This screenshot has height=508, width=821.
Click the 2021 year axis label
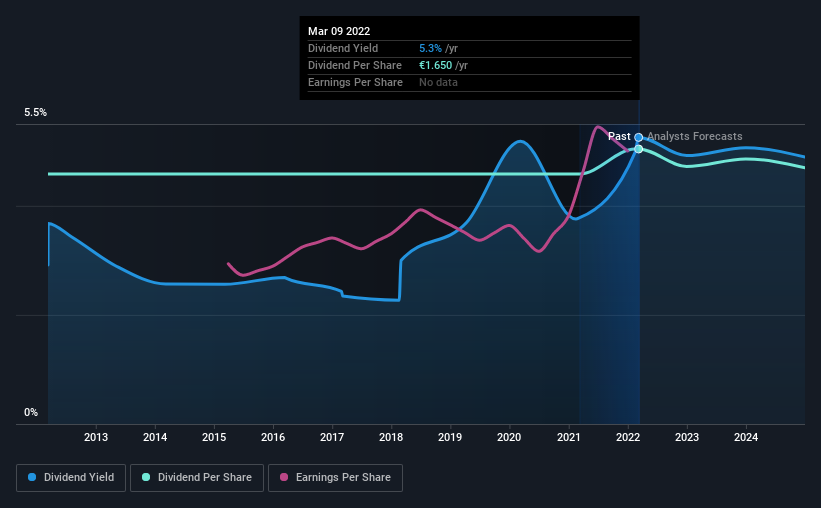coord(569,437)
